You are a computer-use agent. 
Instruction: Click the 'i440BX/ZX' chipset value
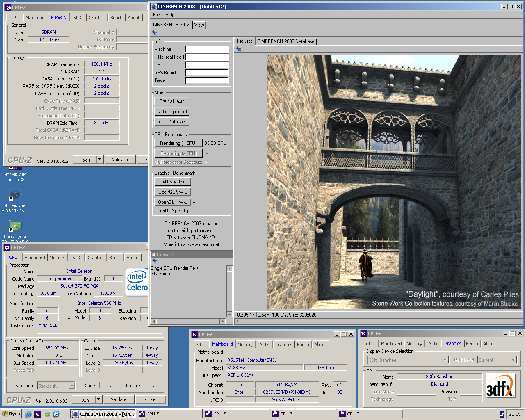click(287, 385)
